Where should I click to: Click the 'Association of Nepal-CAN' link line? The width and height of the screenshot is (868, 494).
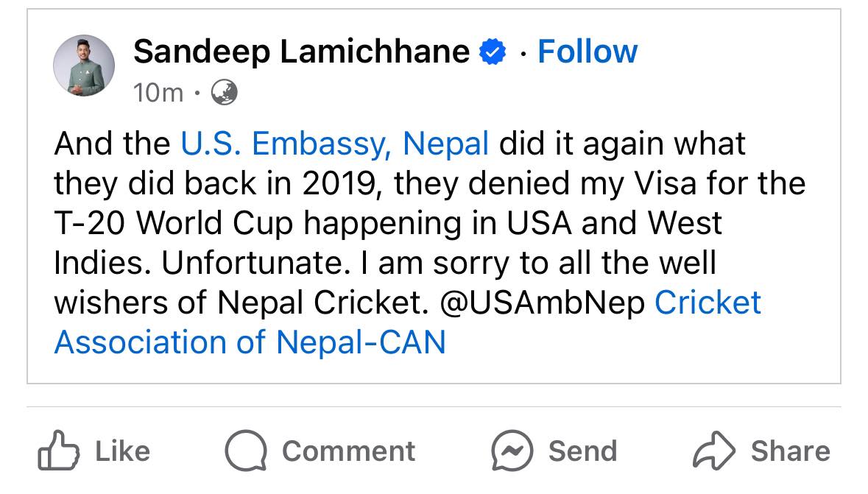pos(250,342)
